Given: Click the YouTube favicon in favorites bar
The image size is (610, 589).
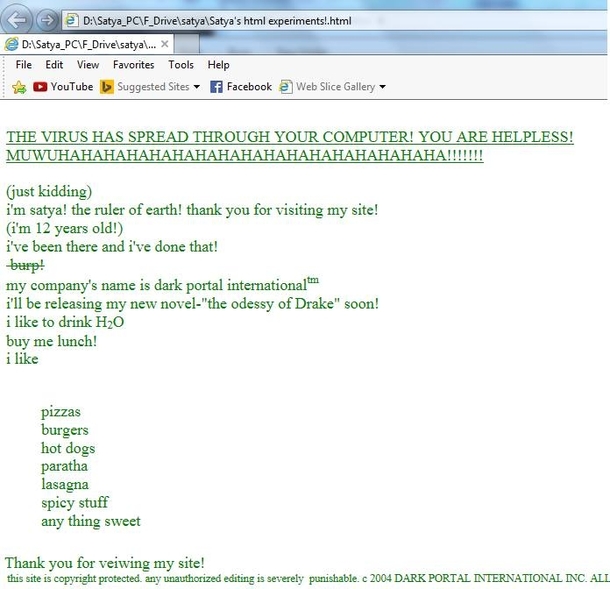Looking at the screenshot, I should coord(40,86).
